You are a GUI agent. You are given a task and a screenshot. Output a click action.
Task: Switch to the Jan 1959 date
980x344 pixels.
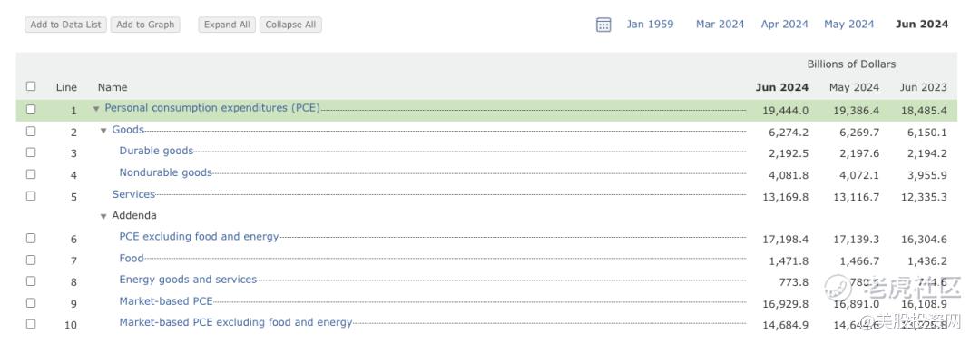[650, 25]
